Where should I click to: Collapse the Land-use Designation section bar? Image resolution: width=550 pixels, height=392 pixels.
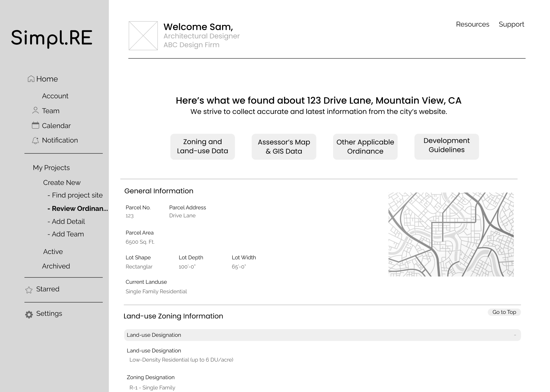tap(322, 335)
